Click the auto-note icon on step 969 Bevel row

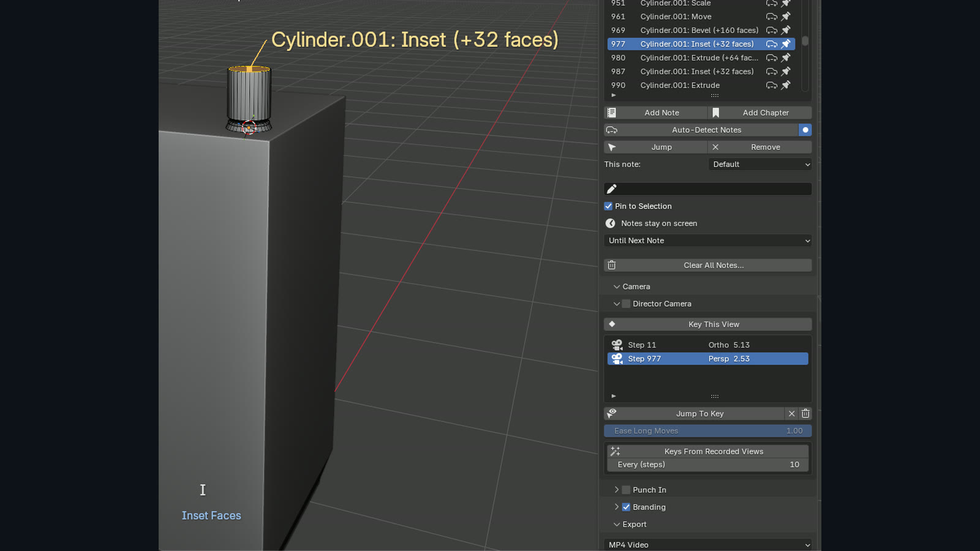click(x=772, y=30)
